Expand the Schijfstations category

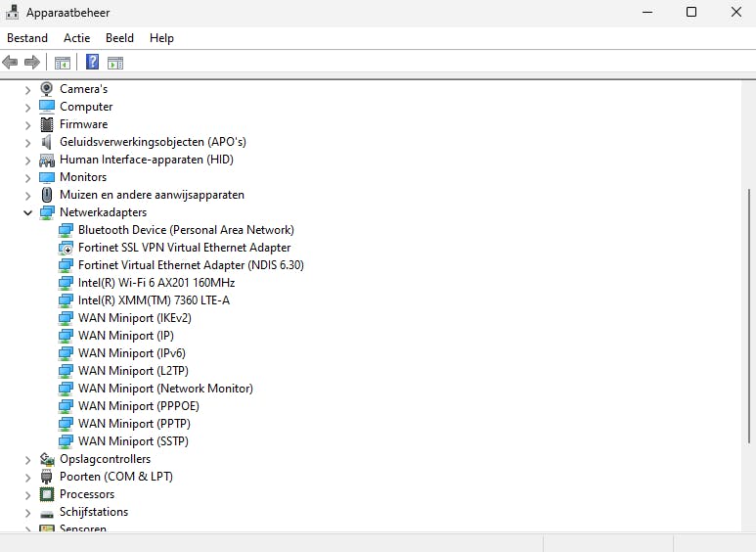pos(28,513)
